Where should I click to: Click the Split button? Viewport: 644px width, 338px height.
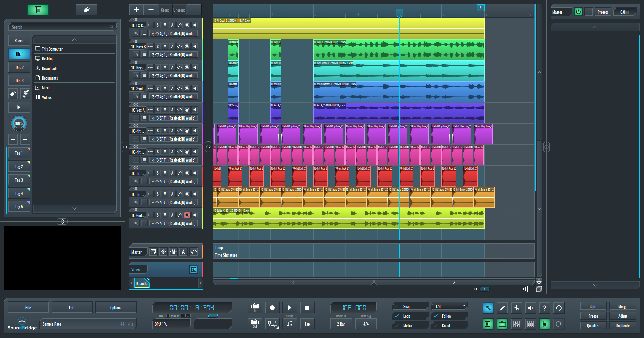tap(593, 306)
